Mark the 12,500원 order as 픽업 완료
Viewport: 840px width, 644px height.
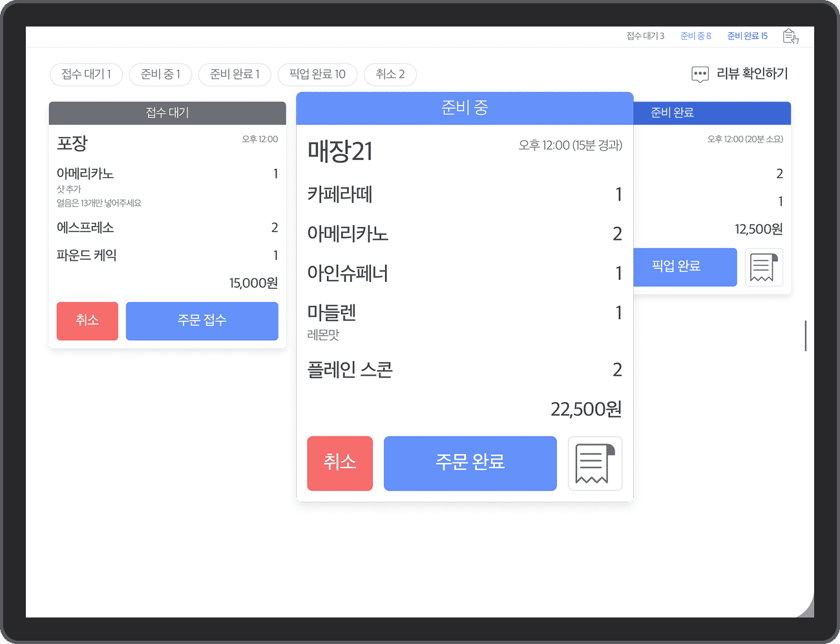click(x=685, y=267)
